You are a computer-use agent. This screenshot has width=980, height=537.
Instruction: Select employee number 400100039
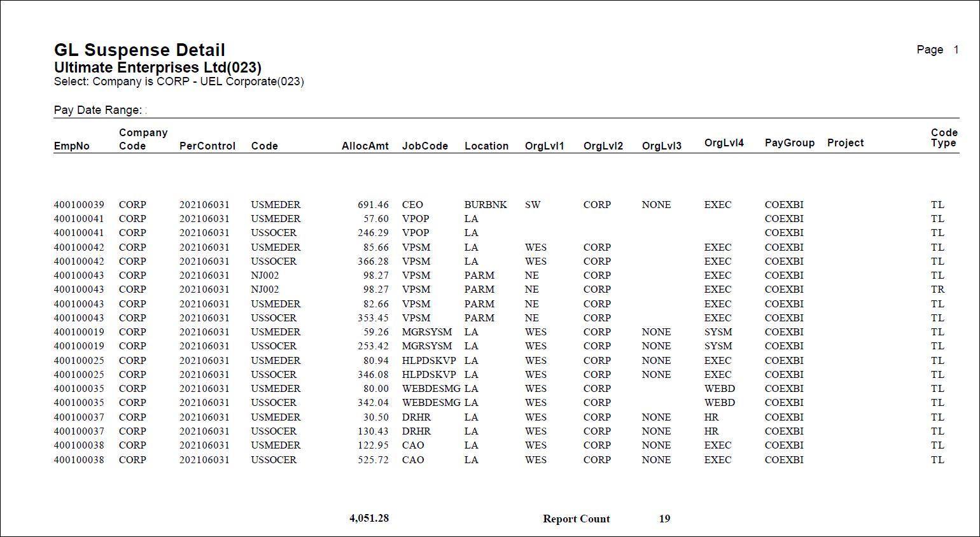tap(79, 205)
